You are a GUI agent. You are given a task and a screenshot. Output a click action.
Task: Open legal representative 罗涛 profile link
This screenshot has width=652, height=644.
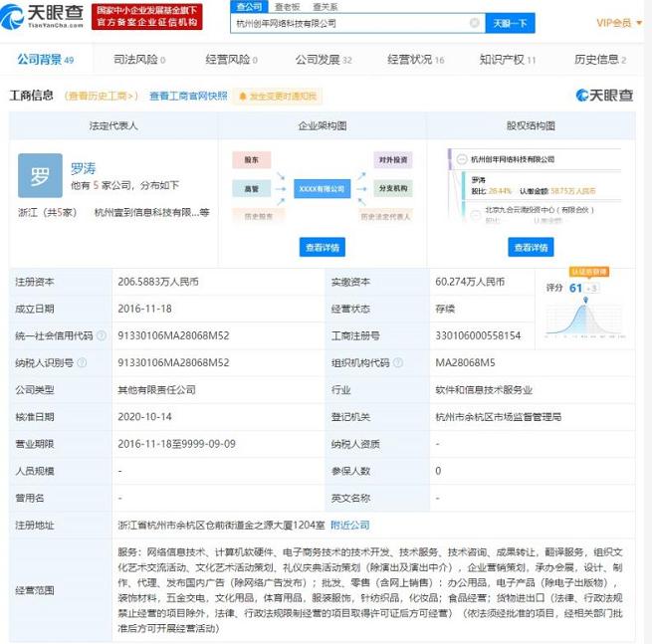point(84,168)
